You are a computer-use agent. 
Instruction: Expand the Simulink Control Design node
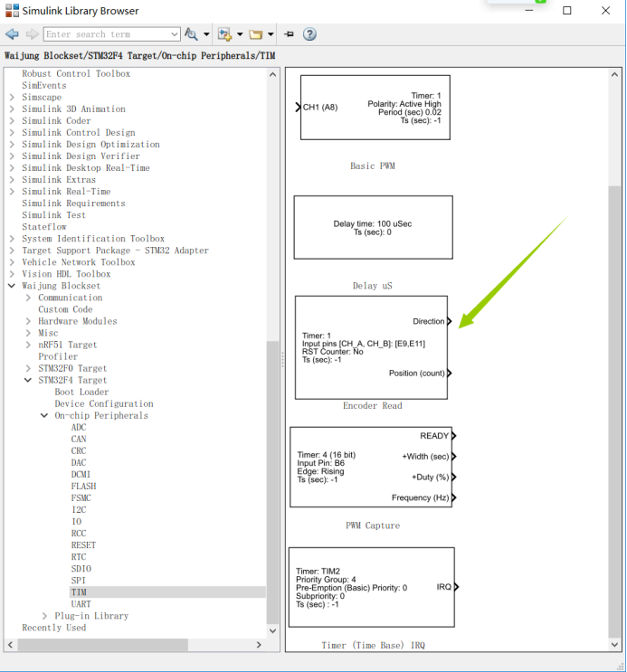click(x=12, y=132)
